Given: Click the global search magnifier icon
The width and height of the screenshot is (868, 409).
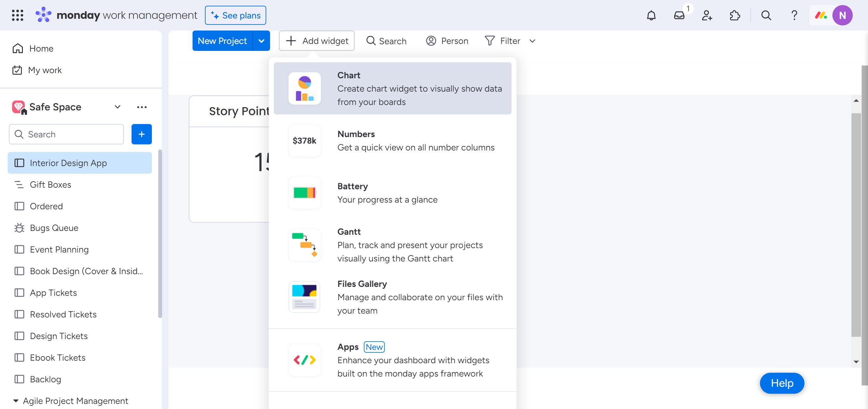Looking at the screenshot, I should pyautogui.click(x=766, y=16).
